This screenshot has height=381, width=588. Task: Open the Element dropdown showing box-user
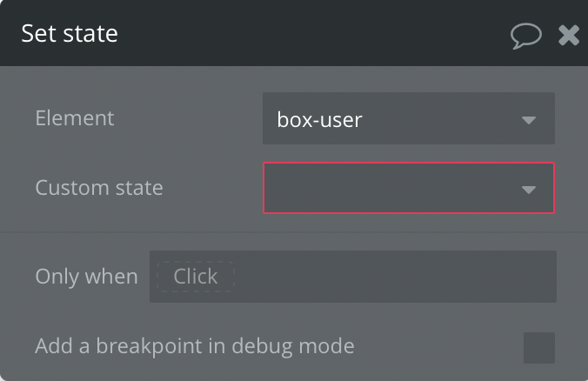(408, 118)
